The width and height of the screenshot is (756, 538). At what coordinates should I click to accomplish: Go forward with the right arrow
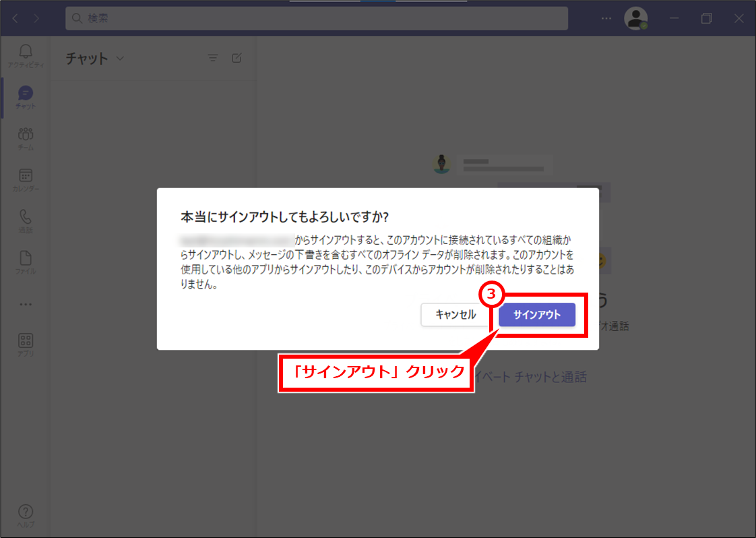click(x=36, y=18)
